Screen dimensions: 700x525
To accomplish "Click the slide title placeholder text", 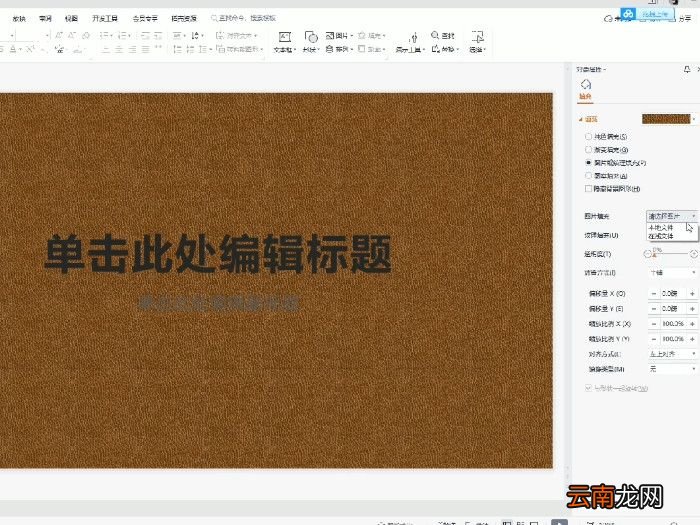I will (218, 254).
